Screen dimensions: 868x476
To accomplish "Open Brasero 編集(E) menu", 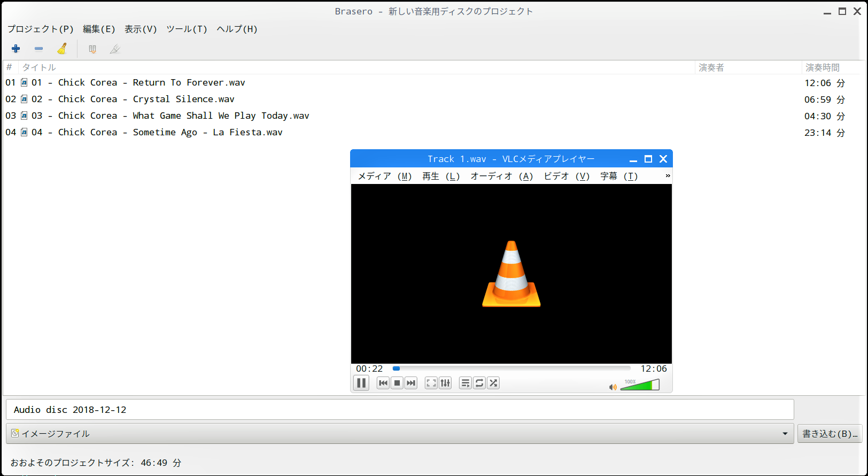I will pos(99,29).
